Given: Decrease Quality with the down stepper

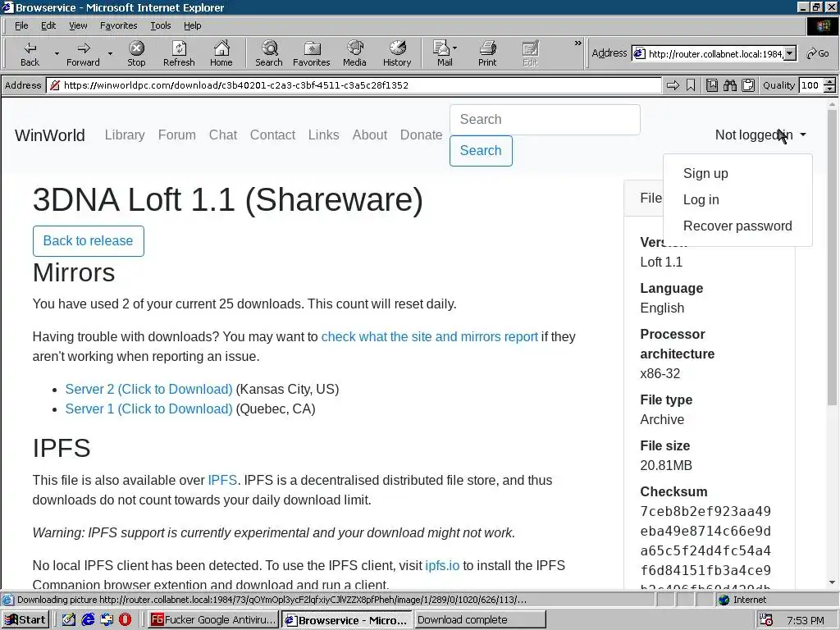Looking at the screenshot, I should (x=829, y=89).
